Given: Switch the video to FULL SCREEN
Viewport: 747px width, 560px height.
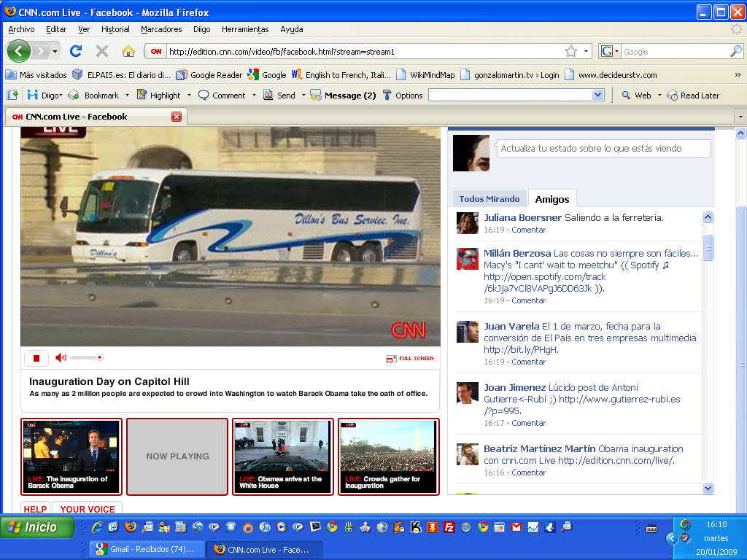Looking at the screenshot, I should tap(410, 359).
